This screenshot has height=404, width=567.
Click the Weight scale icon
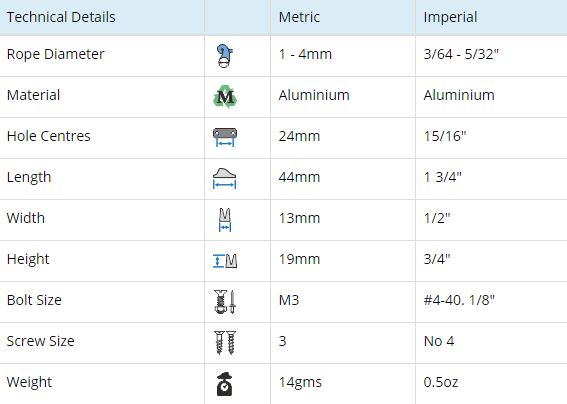(225, 384)
